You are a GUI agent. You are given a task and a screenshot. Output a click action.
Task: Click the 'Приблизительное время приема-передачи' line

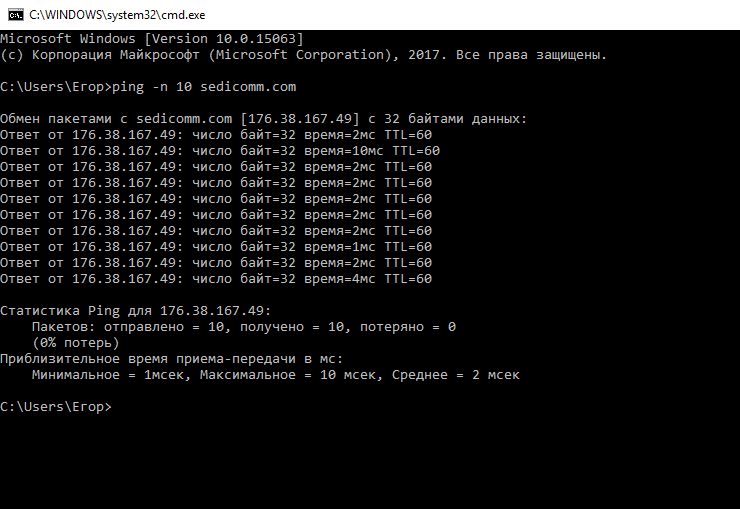click(171, 359)
